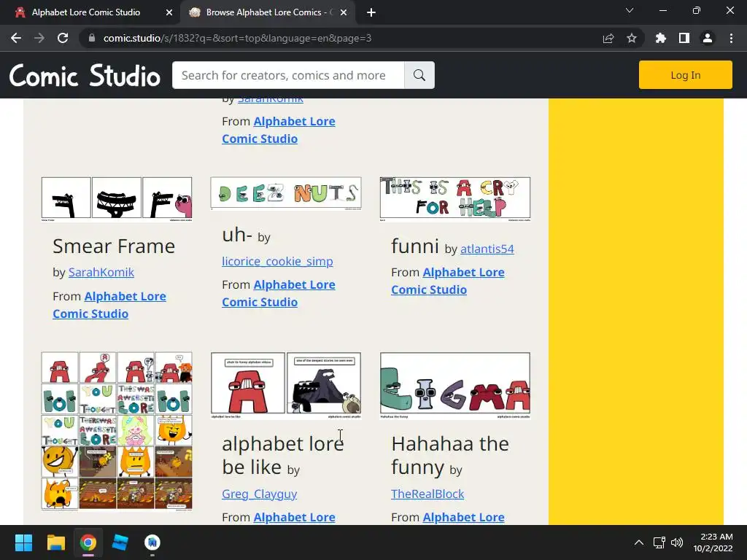Viewport: 747px width, 560px height.
Task: Open Alphabet Lore Comic Studio link under Smear Frame
Action: point(109,305)
